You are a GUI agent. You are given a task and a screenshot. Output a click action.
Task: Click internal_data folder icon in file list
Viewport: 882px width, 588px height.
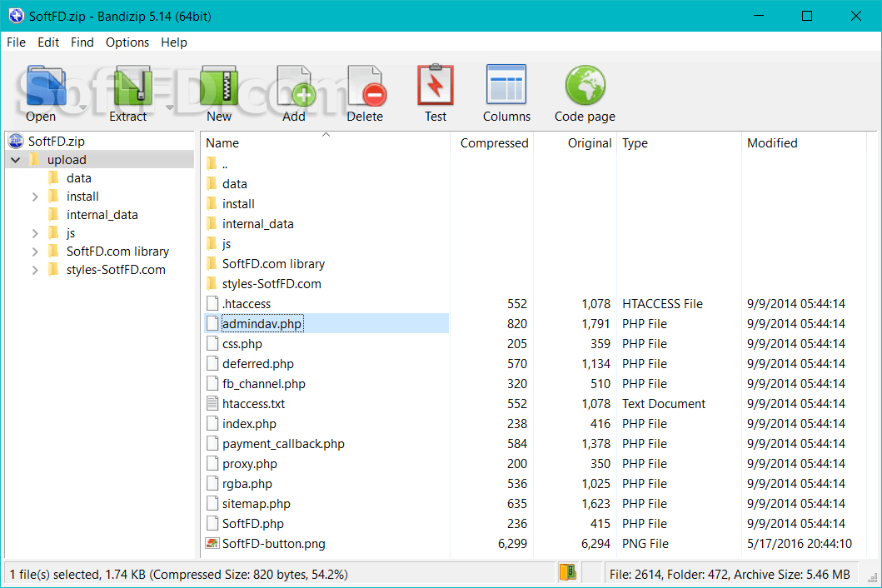212,223
